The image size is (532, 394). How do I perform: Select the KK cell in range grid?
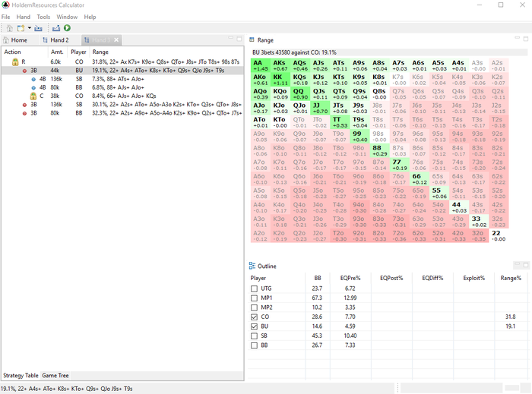280,80
